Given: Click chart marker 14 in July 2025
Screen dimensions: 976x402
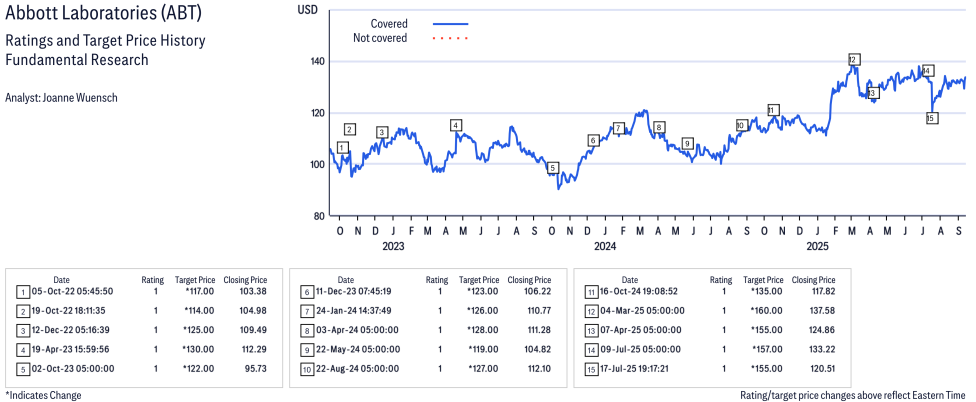Looking at the screenshot, I should click(x=927, y=71).
